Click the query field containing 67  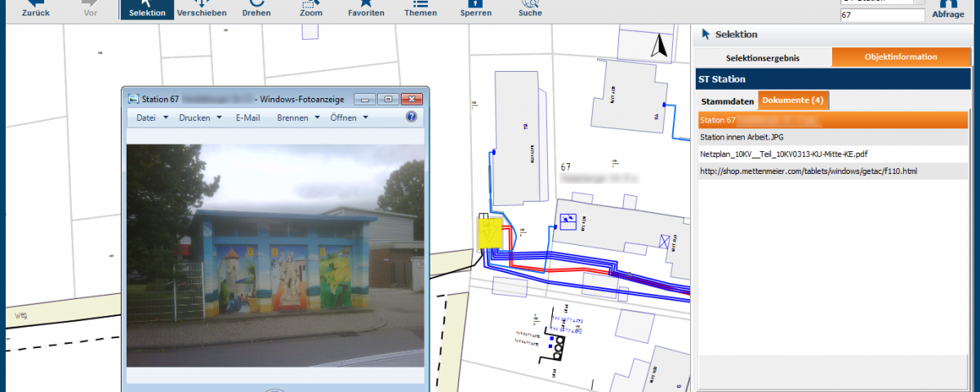click(881, 16)
